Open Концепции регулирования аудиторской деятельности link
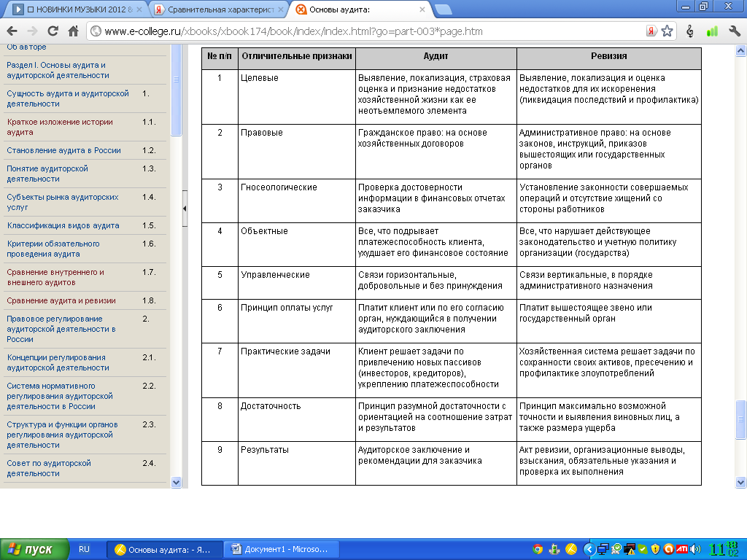 pyautogui.click(x=58, y=363)
